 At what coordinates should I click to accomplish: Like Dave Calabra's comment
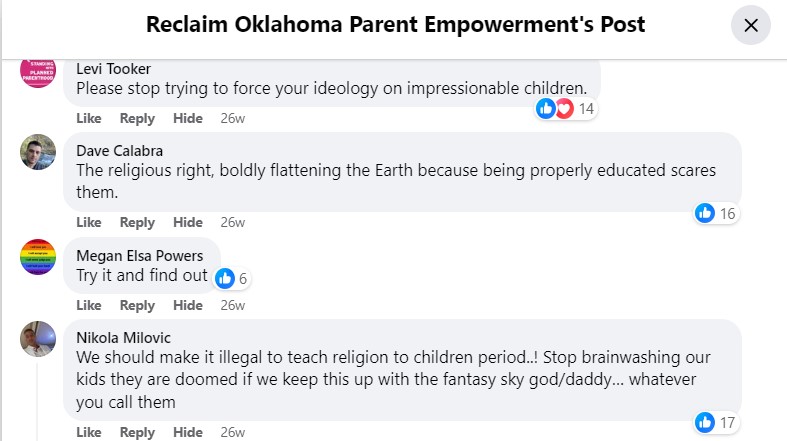[89, 222]
